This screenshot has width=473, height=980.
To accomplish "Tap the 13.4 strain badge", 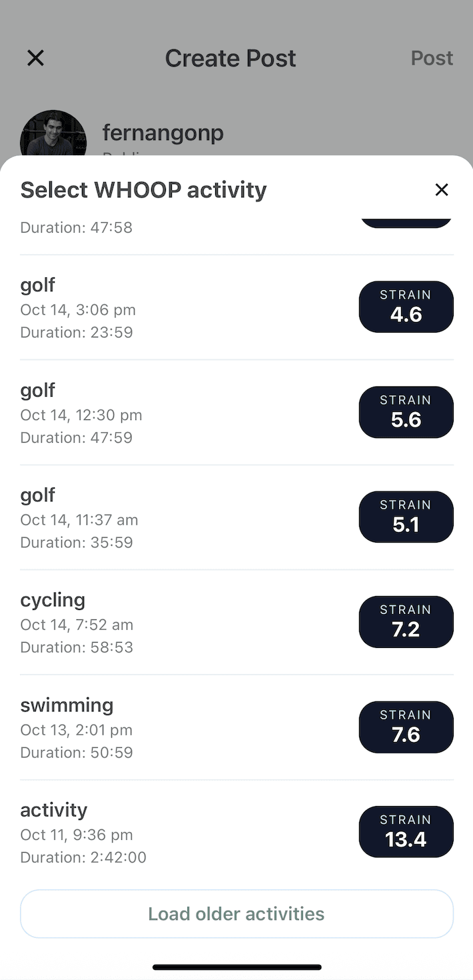I will click(x=406, y=831).
